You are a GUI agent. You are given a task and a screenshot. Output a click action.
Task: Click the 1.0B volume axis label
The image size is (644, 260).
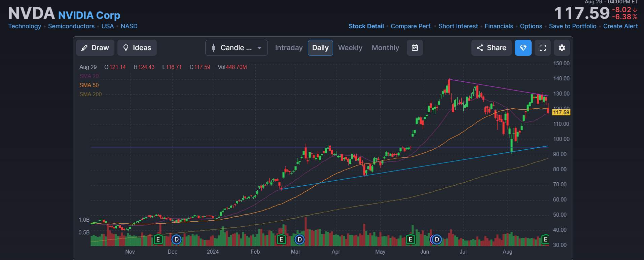pyautogui.click(x=84, y=220)
